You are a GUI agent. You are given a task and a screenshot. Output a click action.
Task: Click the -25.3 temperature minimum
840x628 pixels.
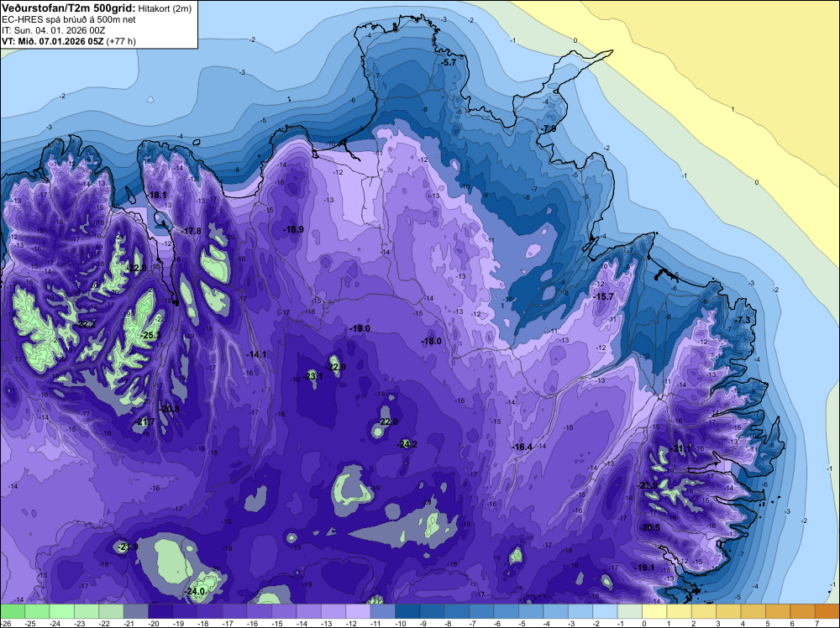point(150,336)
